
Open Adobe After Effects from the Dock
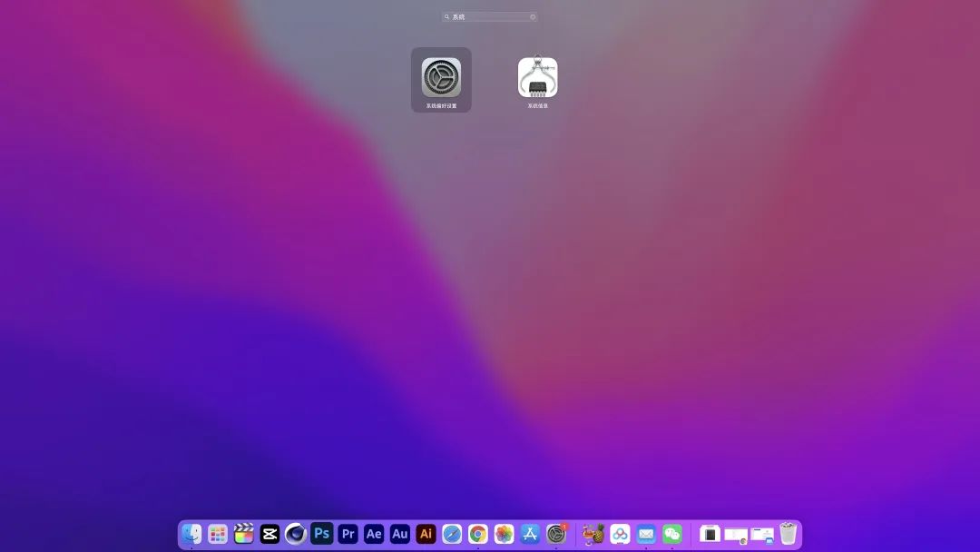[374, 534]
